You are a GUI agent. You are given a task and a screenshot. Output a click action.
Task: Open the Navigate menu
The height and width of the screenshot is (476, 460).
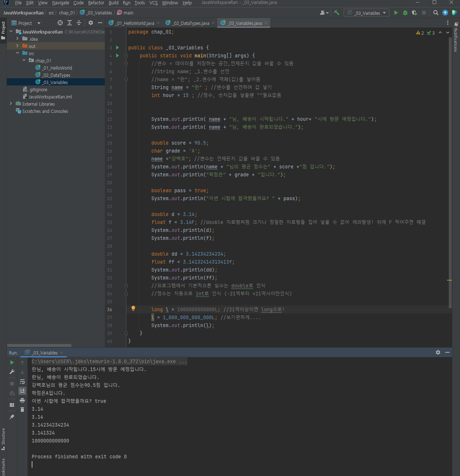(x=61, y=3)
